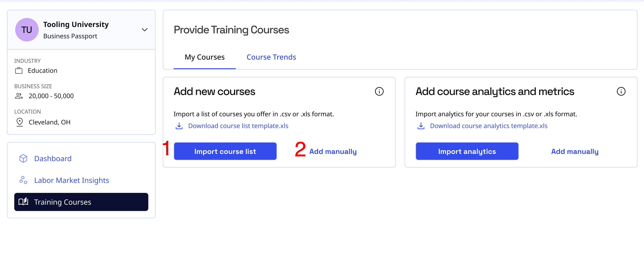This screenshot has height=267, width=644.
Task: Show info for course analytics and metrics
Action: click(x=621, y=92)
